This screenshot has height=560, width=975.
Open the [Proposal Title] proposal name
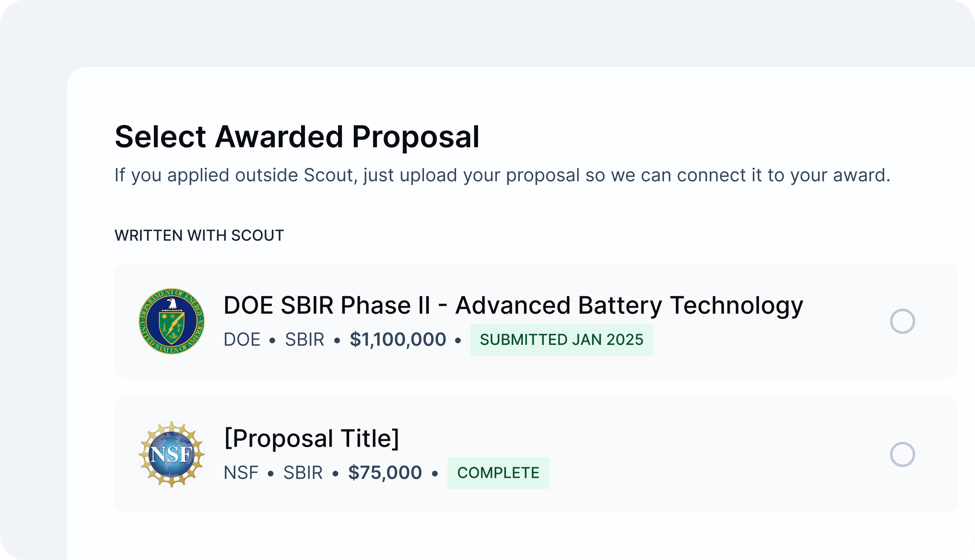[x=312, y=438]
